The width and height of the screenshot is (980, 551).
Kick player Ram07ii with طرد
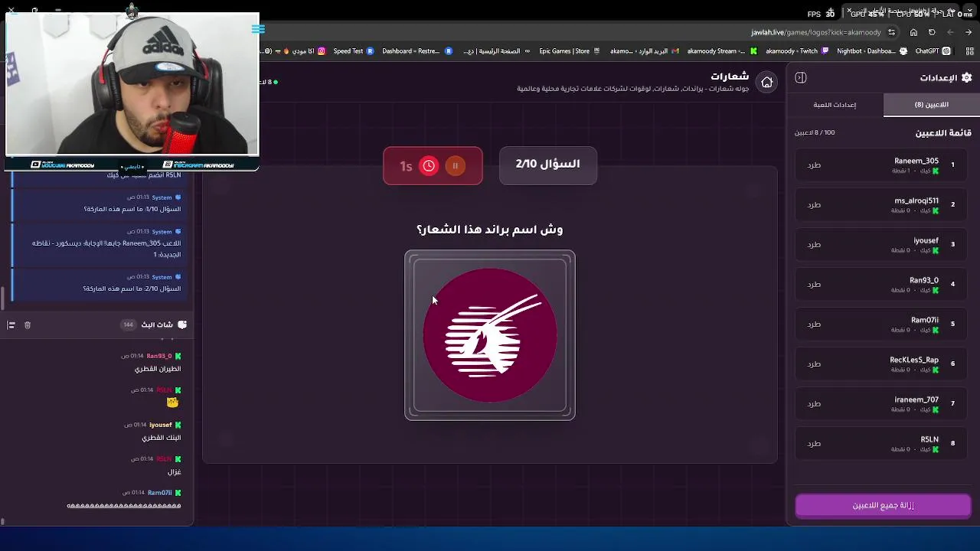click(814, 324)
